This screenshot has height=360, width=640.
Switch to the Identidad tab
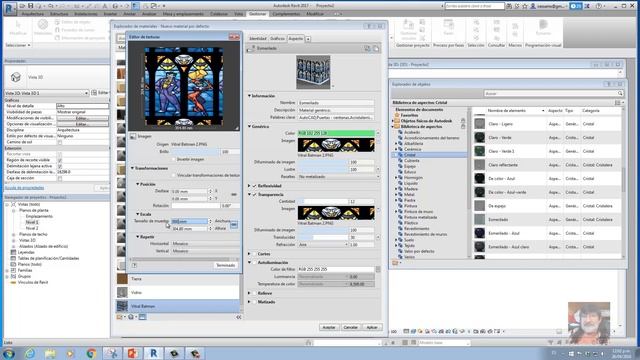pyautogui.click(x=258, y=38)
